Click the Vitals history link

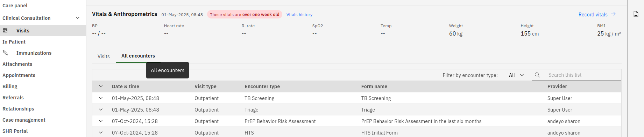299,15
